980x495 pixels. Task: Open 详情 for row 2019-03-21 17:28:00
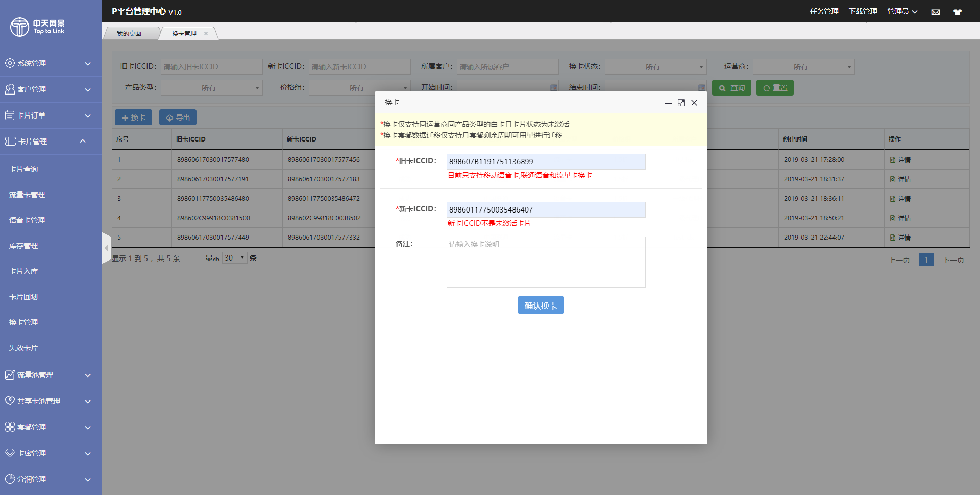click(x=900, y=160)
